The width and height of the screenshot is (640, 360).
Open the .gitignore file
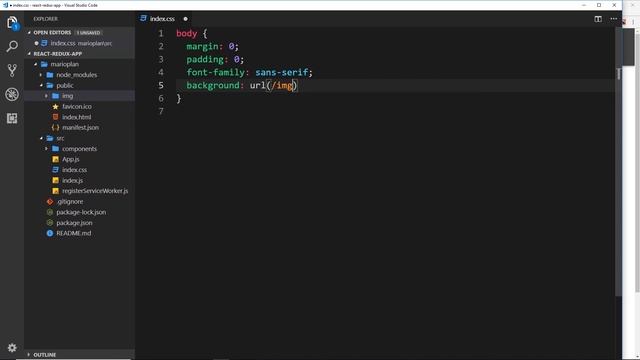[x=70, y=202]
